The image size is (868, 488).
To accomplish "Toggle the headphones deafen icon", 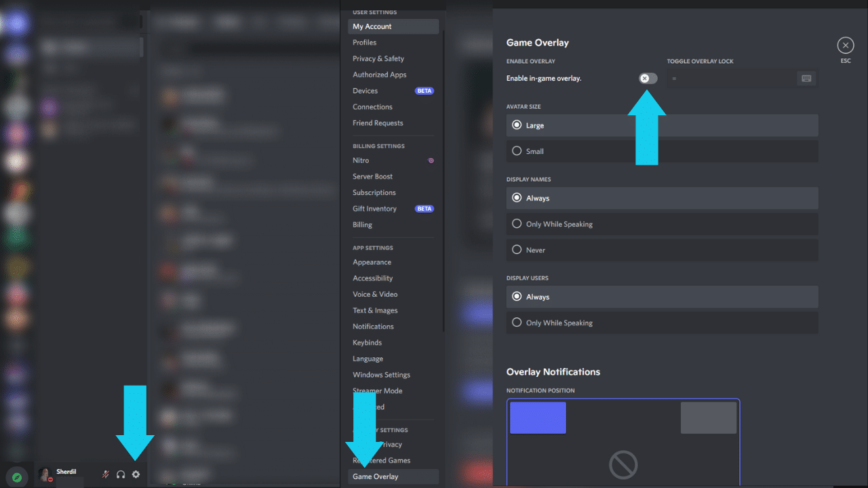I will (x=121, y=474).
